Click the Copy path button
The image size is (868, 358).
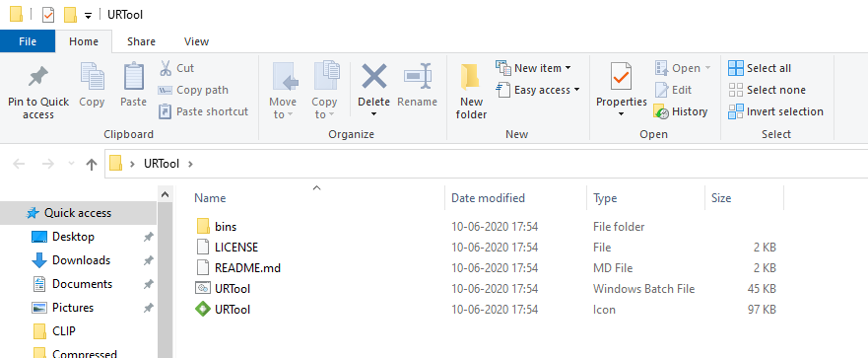[193, 90]
